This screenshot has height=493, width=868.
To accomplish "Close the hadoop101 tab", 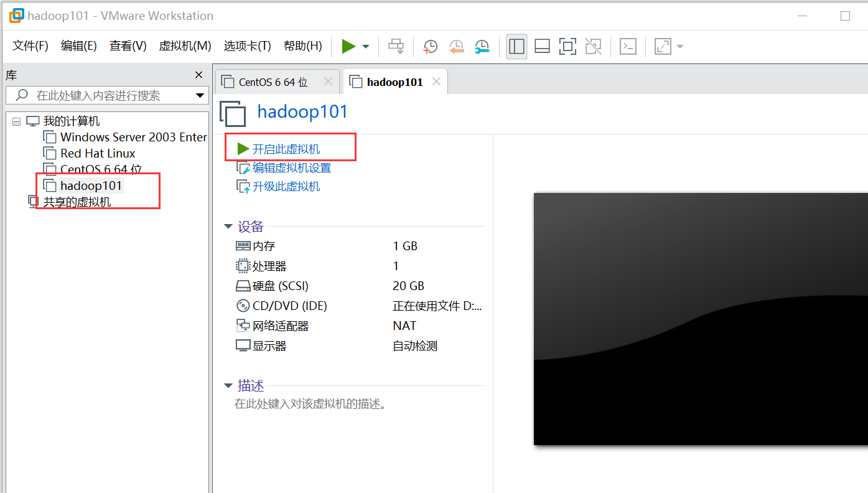I will point(436,82).
